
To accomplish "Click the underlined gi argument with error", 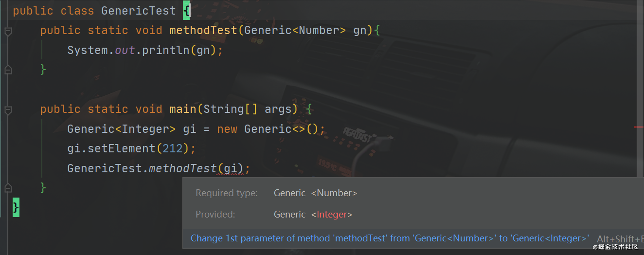I will (x=230, y=168).
